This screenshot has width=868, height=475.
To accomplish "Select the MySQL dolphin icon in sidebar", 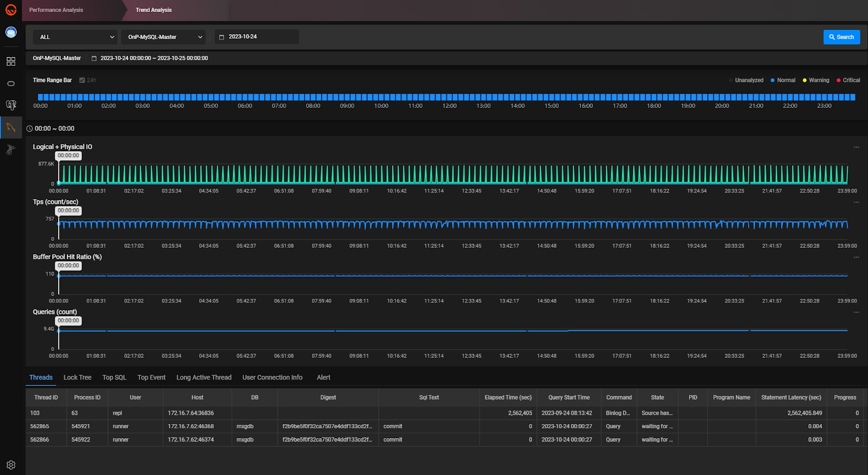I will click(11, 128).
